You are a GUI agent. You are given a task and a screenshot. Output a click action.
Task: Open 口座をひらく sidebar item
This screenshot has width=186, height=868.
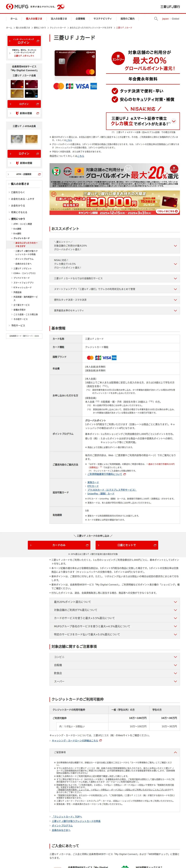click(x=18, y=192)
